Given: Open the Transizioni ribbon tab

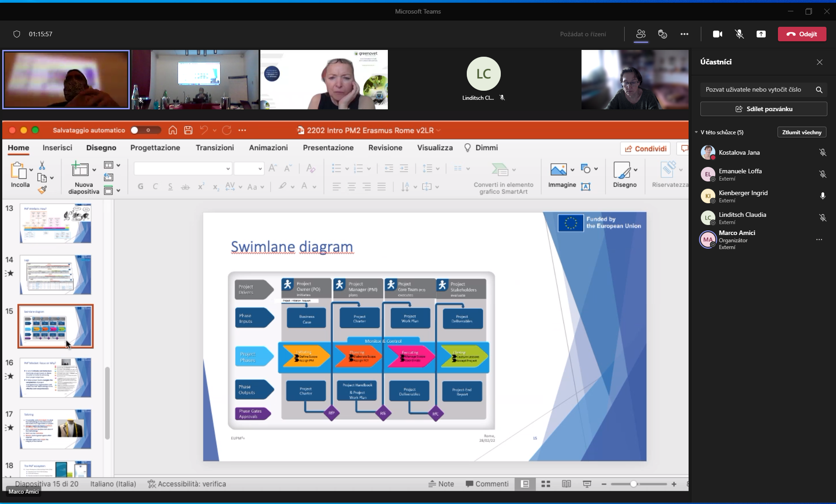Looking at the screenshot, I should tap(215, 147).
